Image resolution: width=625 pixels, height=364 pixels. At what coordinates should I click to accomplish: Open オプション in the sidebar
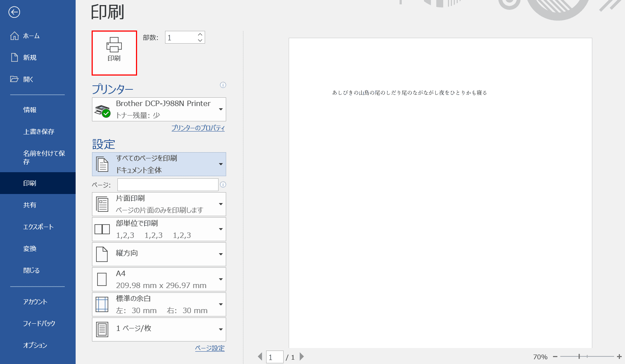click(x=38, y=345)
